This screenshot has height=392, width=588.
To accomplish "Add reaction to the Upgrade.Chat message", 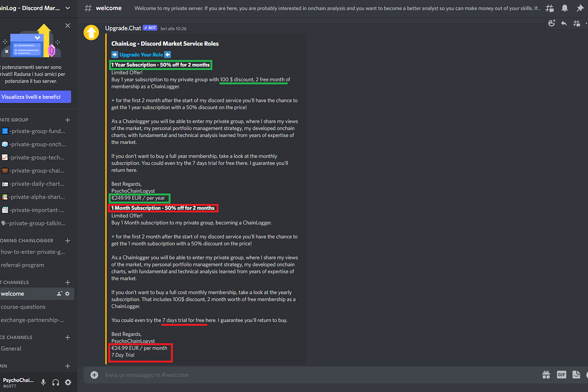I will coord(552,23).
